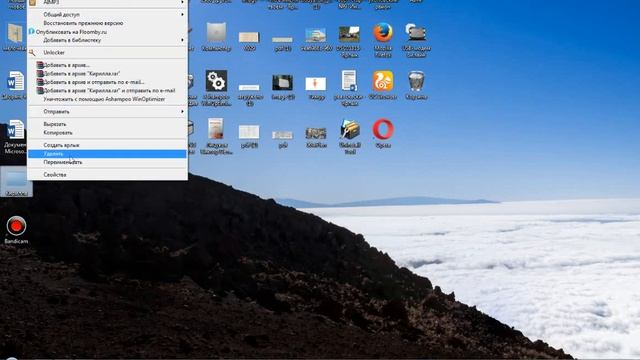
Task: Select the white thumbnail with orange figure
Action: [x=316, y=84]
